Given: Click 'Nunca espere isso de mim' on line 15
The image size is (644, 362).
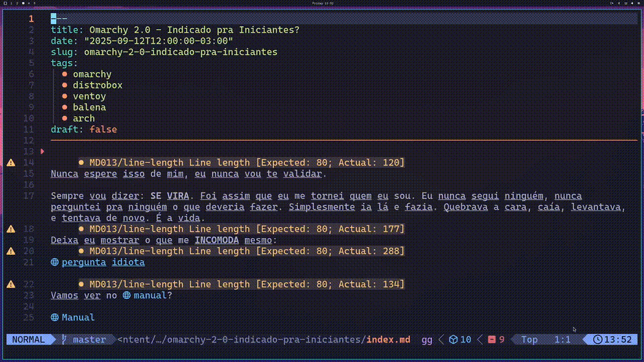Looking at the screenshot, I should (x=117, y=174).
